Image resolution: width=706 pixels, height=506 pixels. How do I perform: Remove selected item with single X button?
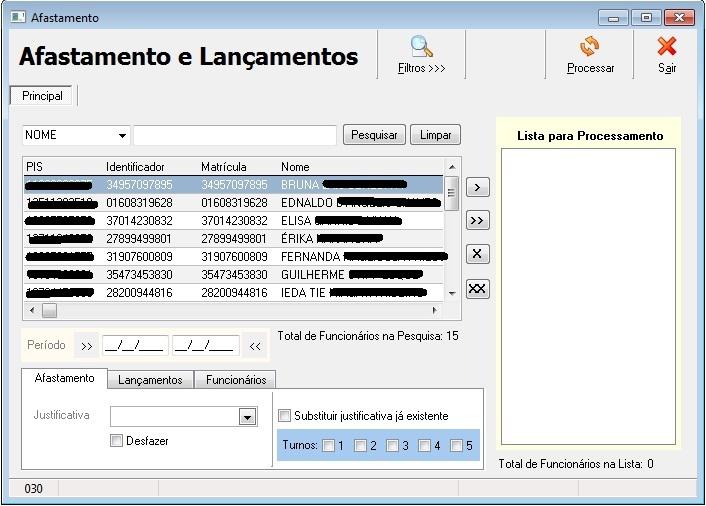(478, 254)
